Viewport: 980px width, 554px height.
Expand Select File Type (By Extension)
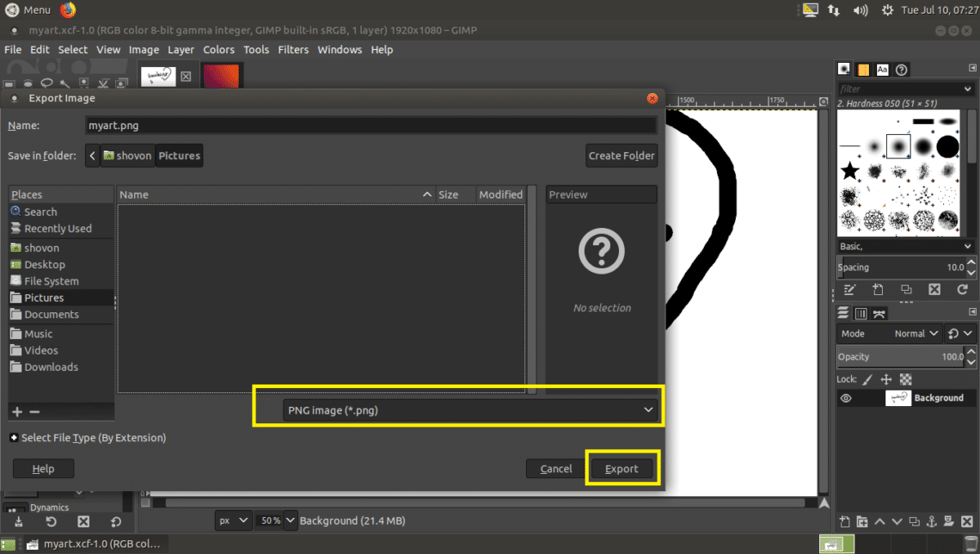coord(14,438)
